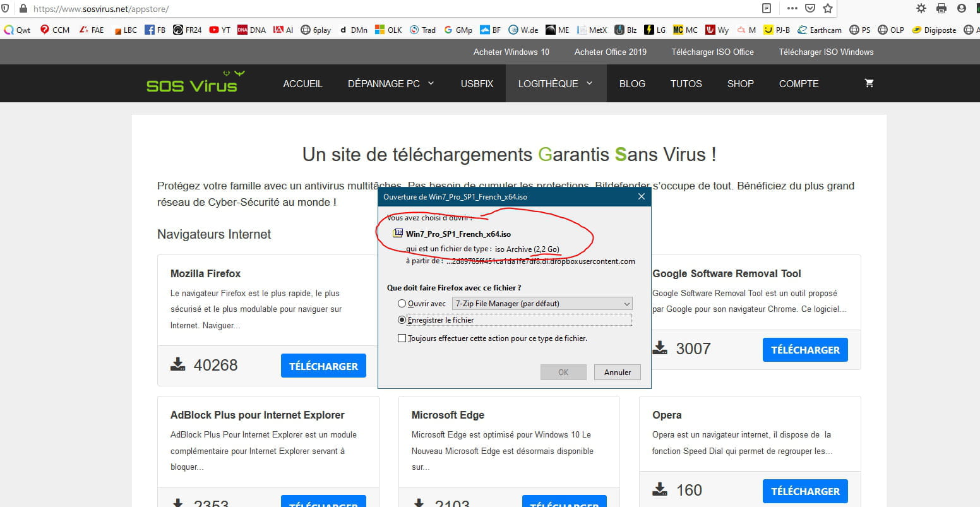This screenshot has width=980, height=507.
Task: Open the account avatar icon in toolbar
Action: point(962,8)
